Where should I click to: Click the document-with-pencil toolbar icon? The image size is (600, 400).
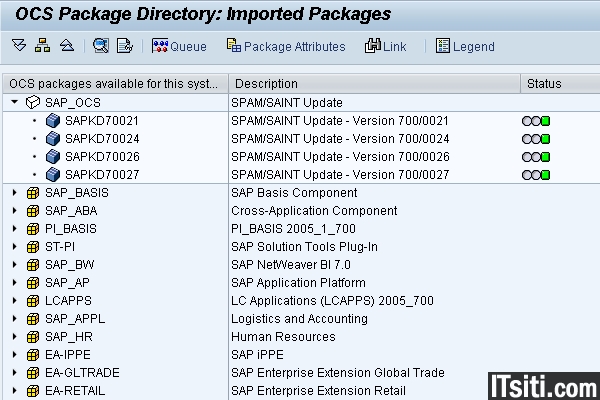pyautogui.click(x=125, y=46)
